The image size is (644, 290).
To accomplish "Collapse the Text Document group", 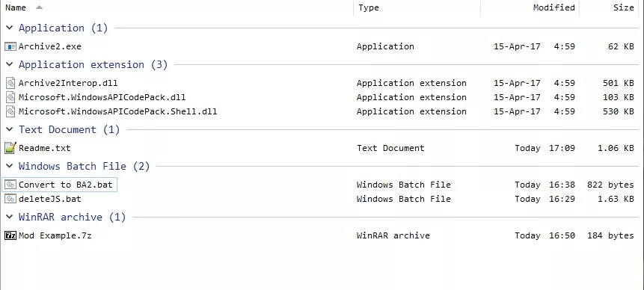I will (9, 129).
